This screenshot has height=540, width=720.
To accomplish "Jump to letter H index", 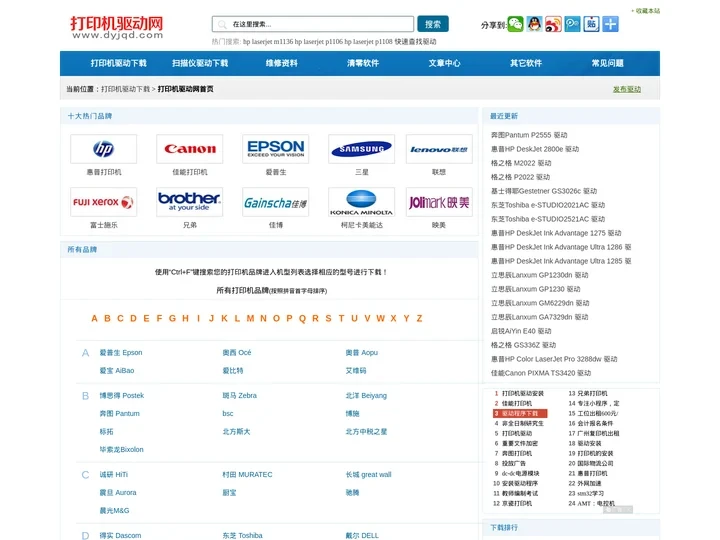I will tap(186, 318).
